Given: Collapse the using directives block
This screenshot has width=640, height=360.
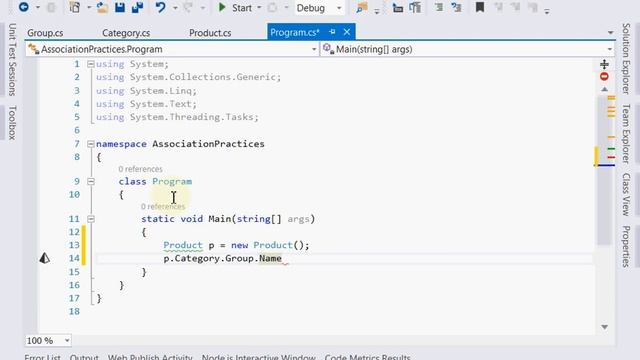Looking at the screenshot, I should [x=91, y=64].
